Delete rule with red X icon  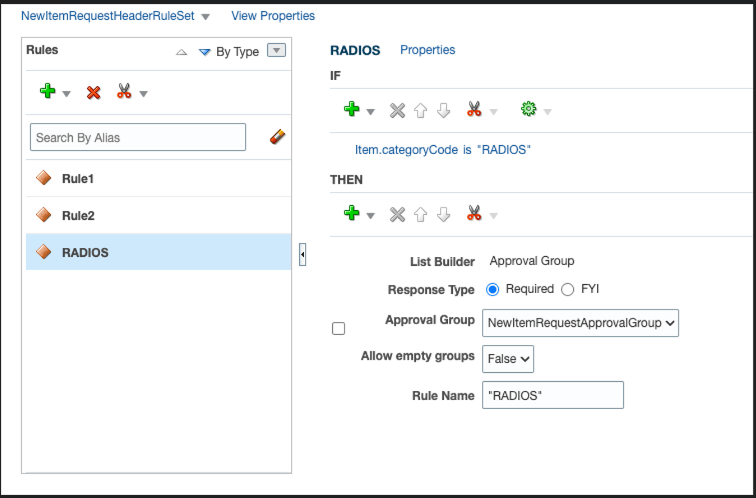(x=94, y=92)
